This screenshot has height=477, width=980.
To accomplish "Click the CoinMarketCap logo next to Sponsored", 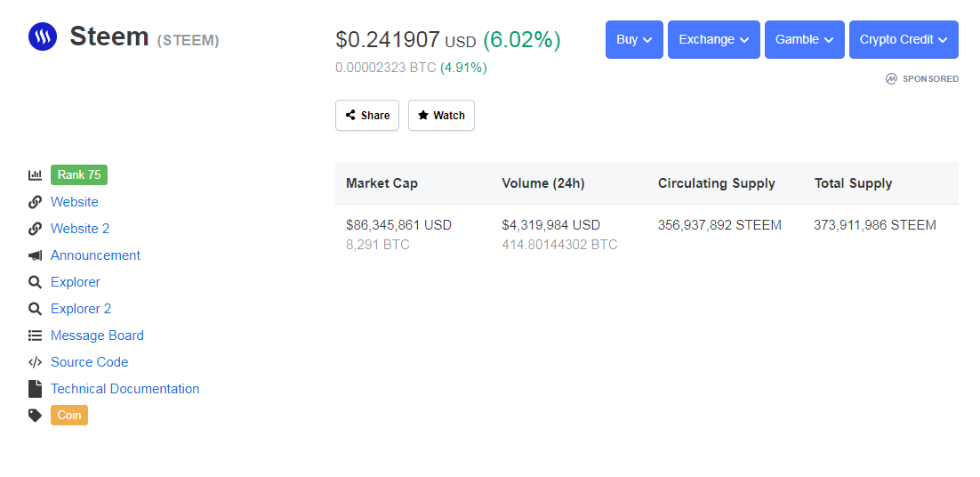I will pos(891,79).
